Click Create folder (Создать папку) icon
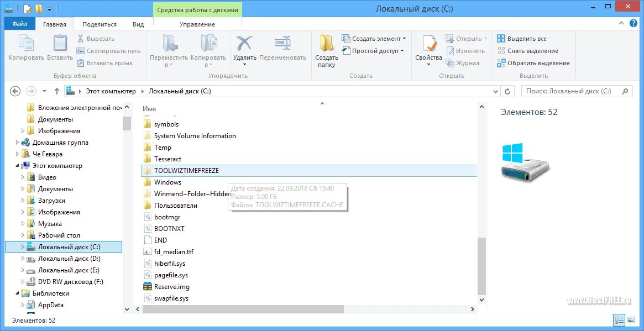 [327, 44]
